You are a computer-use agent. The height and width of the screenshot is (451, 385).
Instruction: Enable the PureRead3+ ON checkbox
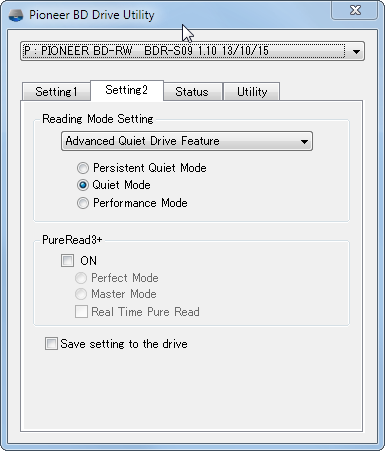click(67, 261)
